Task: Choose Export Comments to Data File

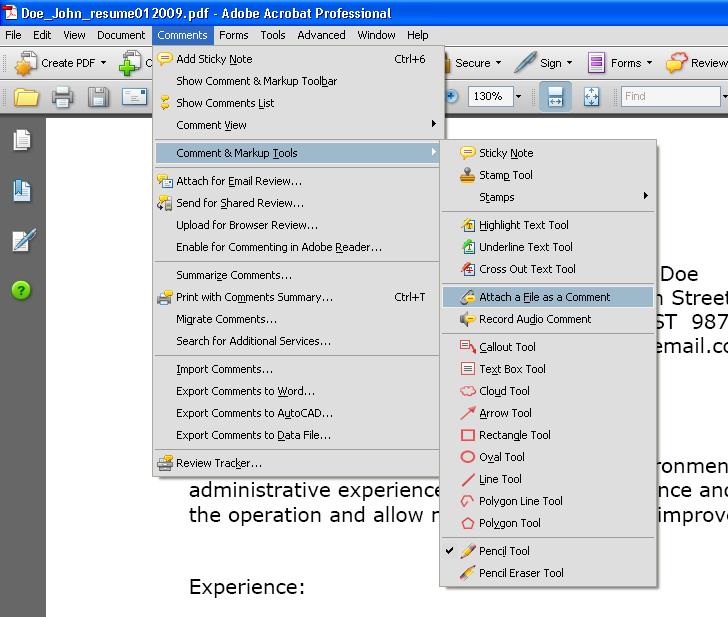Action: [297, 435]
